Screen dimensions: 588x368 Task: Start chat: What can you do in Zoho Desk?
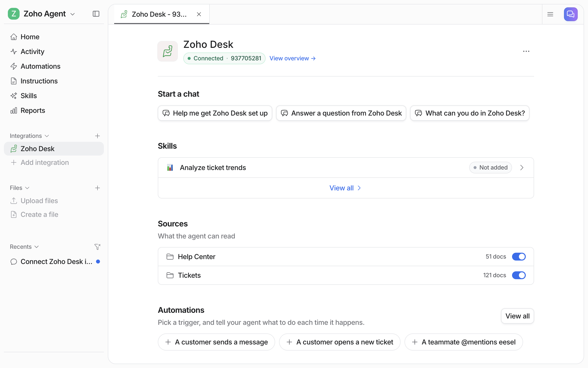point(470,113)
